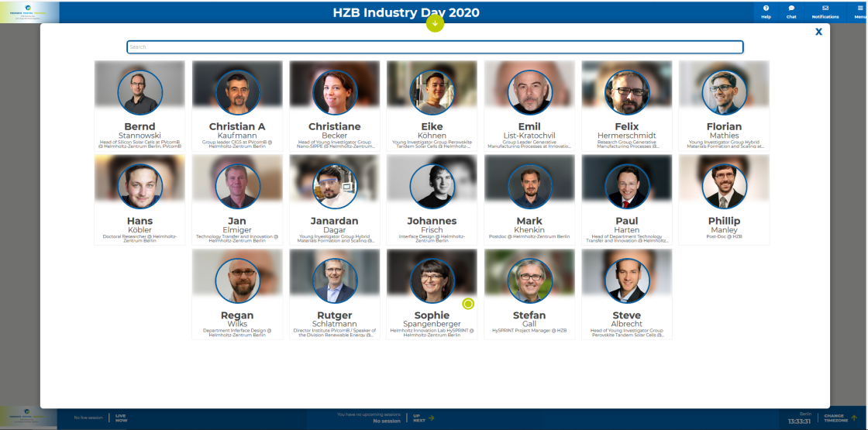Open Johannes Frisch's profile photo
The width and height of the screenshot is (868, 430).
click(x=432, y=187)
